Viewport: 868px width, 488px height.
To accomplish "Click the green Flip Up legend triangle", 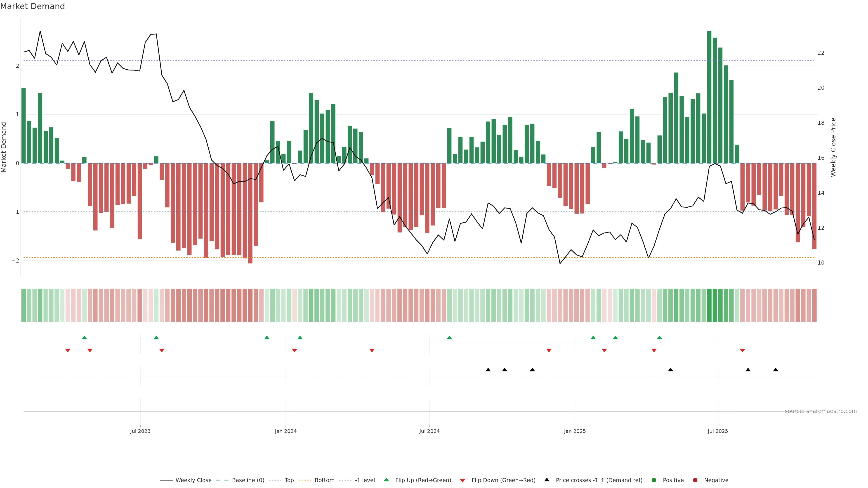I will coord(386,480).
